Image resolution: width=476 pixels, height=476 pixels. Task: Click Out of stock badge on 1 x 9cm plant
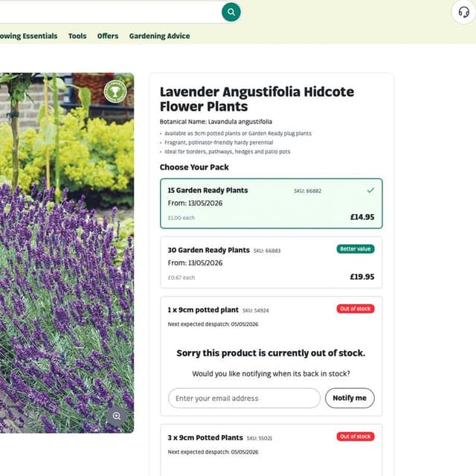click(356, 309)
